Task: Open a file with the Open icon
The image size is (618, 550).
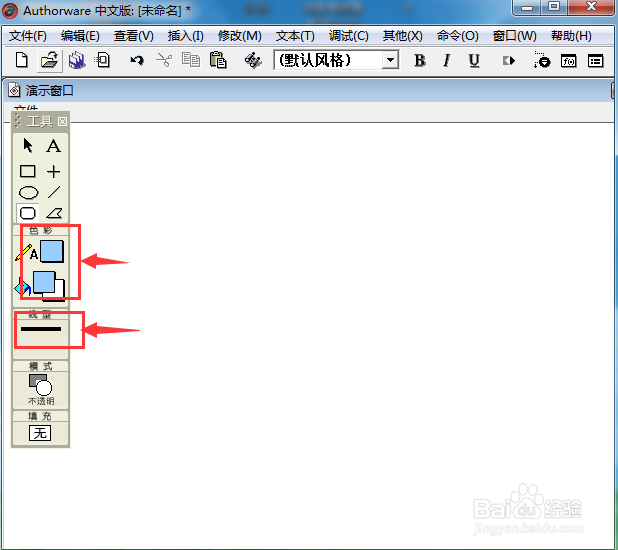Action: point(49,61)
